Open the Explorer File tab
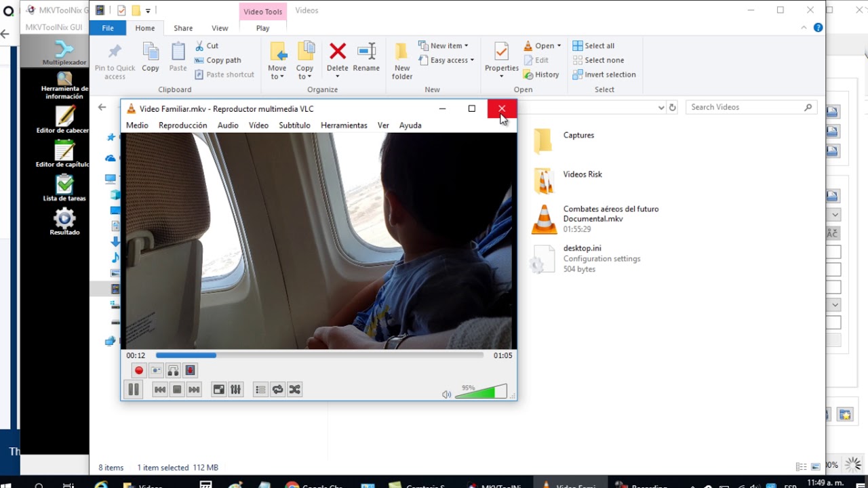The width and height of the screenshot is (868, 488). (108, 28)
